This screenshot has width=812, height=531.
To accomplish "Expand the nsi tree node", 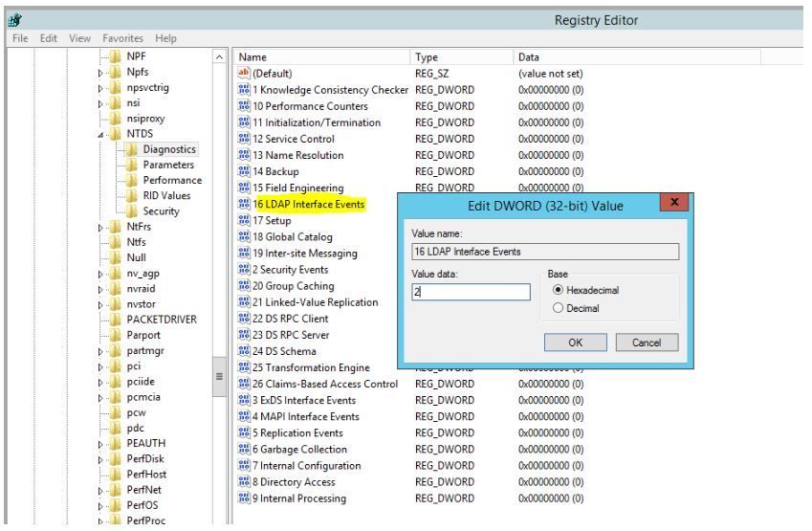I will (100, 104).
